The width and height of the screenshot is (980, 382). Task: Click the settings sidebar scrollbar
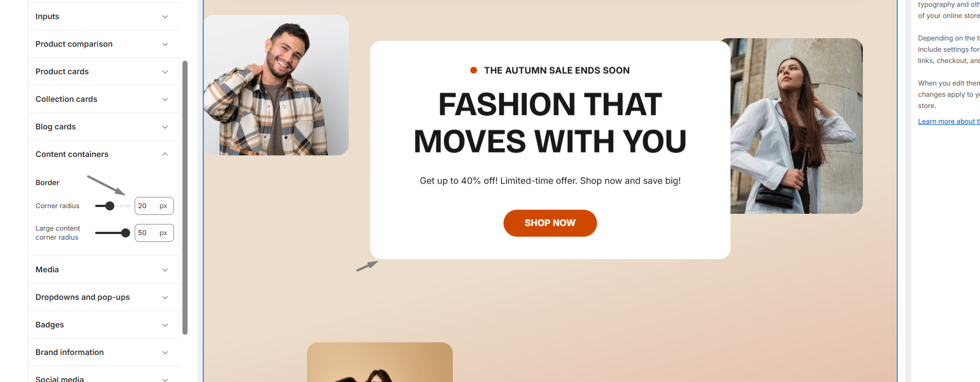pyautogui.click(x=185, y=197)
